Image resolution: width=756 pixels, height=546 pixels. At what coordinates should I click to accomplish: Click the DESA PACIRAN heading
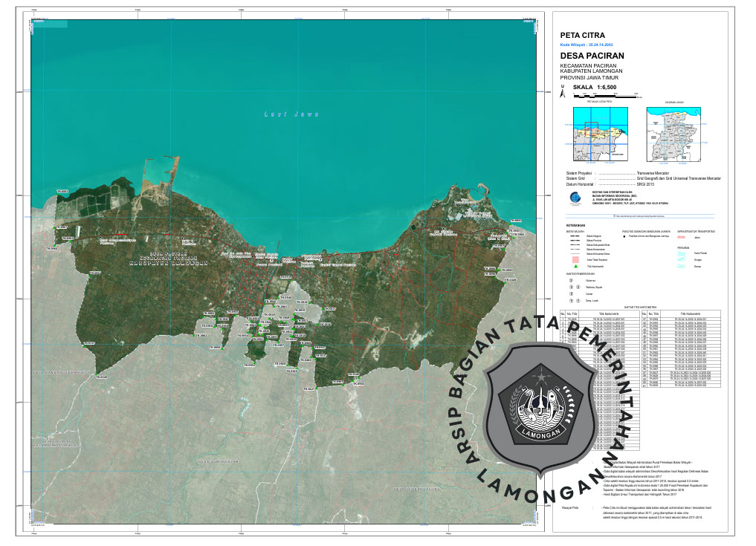[592, 56]
